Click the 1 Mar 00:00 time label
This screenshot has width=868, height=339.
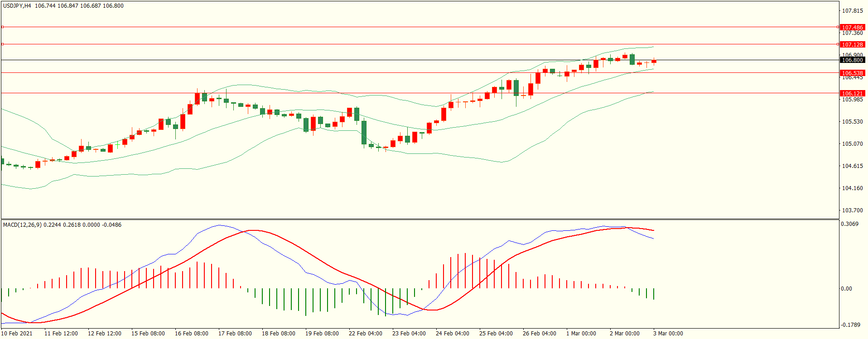581,334
